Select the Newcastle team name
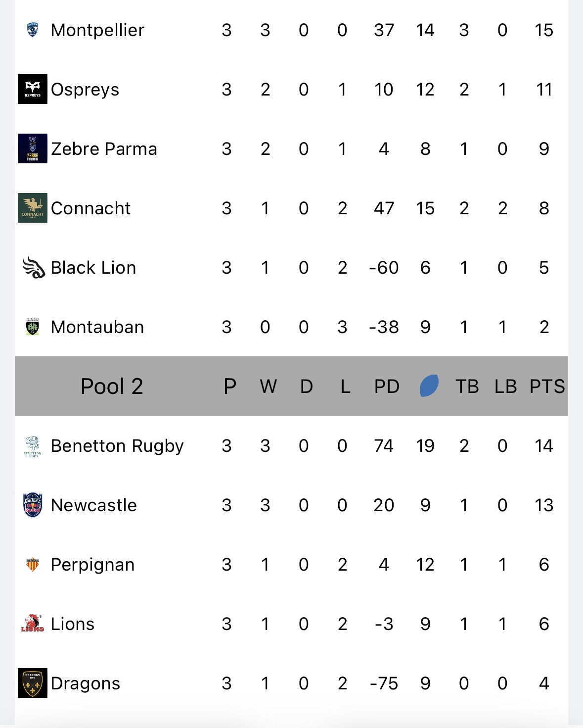Image resolution: width=583 pixels, height=728 pixels. 94,505
